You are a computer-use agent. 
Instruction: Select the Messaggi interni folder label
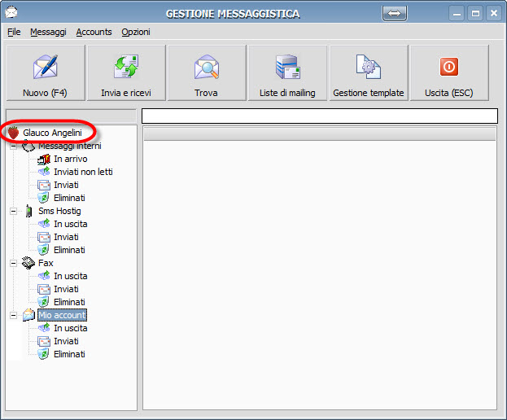point(70,146)
